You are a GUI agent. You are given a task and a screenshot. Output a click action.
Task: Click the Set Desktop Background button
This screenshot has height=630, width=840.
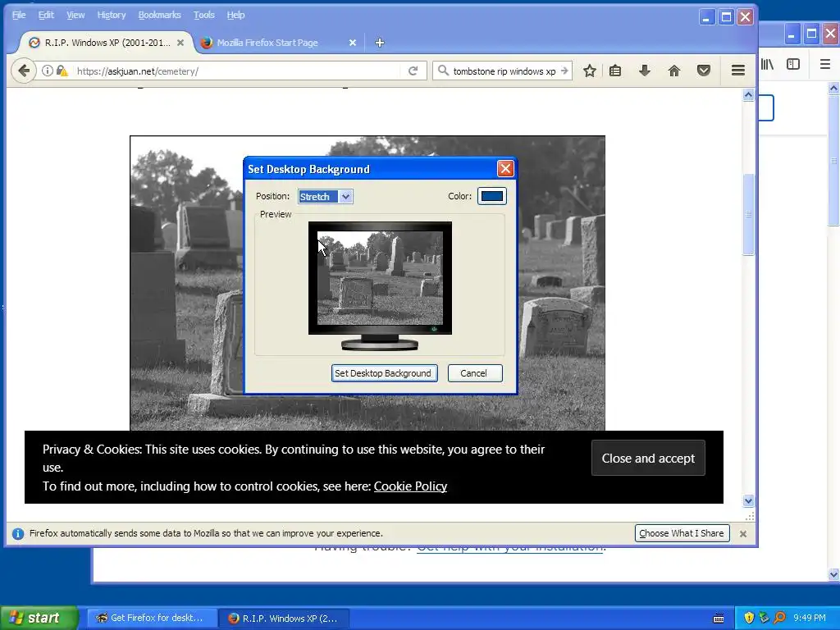point(384,373)
